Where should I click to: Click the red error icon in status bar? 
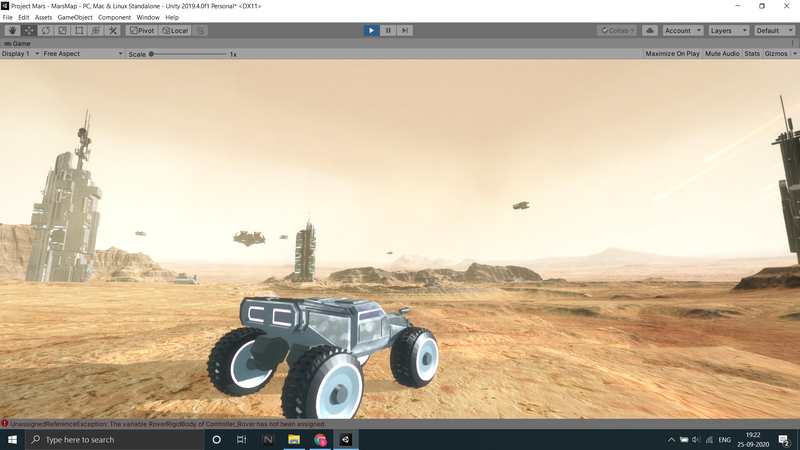point(5,423)
